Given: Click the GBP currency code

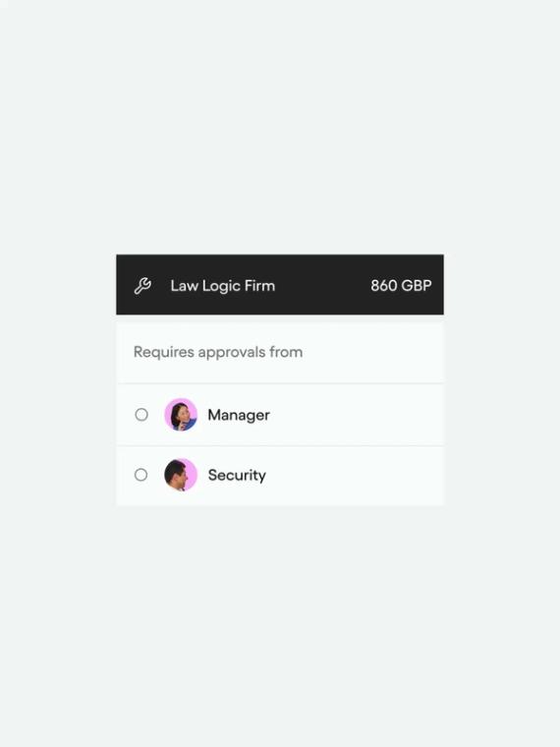Looking at the screenshot, I should [417, 285].
